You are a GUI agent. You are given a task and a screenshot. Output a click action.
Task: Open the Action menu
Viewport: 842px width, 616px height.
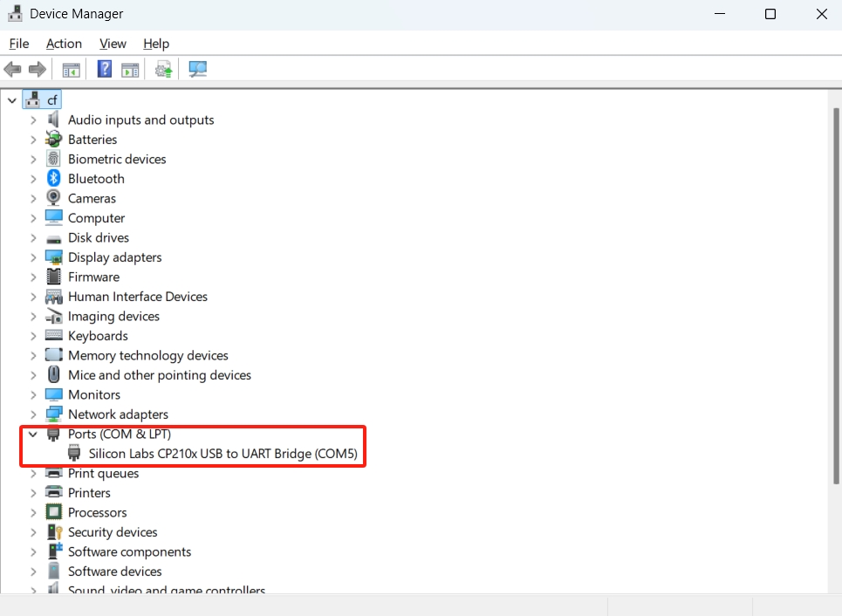pyautogui.click(x=64, y=44)
